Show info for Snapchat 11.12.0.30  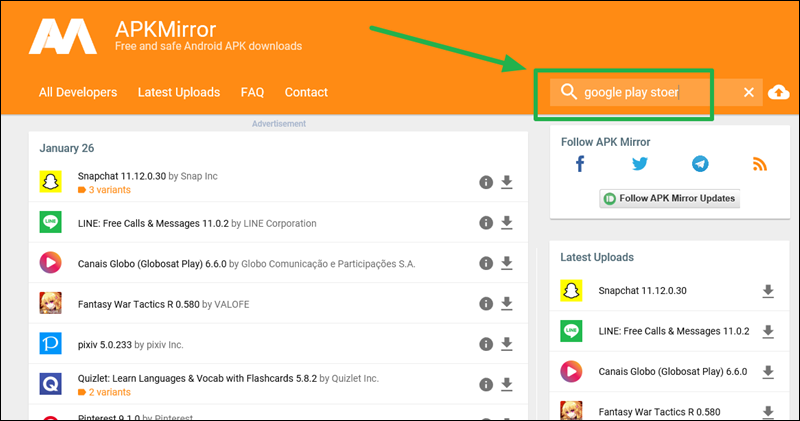[x=486, y=182]
